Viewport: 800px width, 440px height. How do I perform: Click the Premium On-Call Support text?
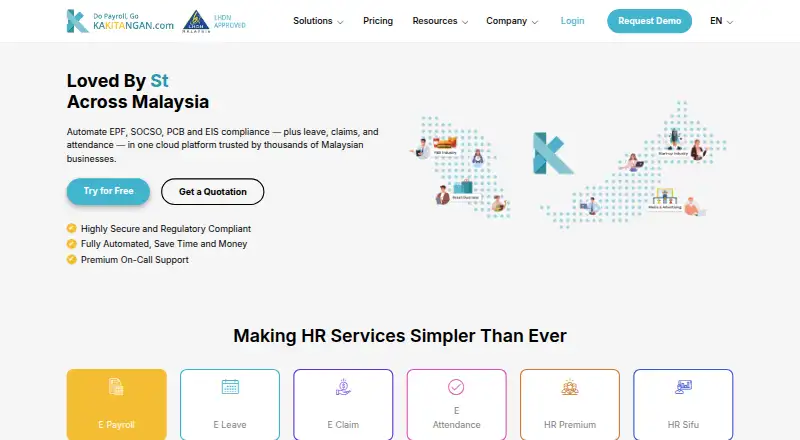tap(135, 260)
